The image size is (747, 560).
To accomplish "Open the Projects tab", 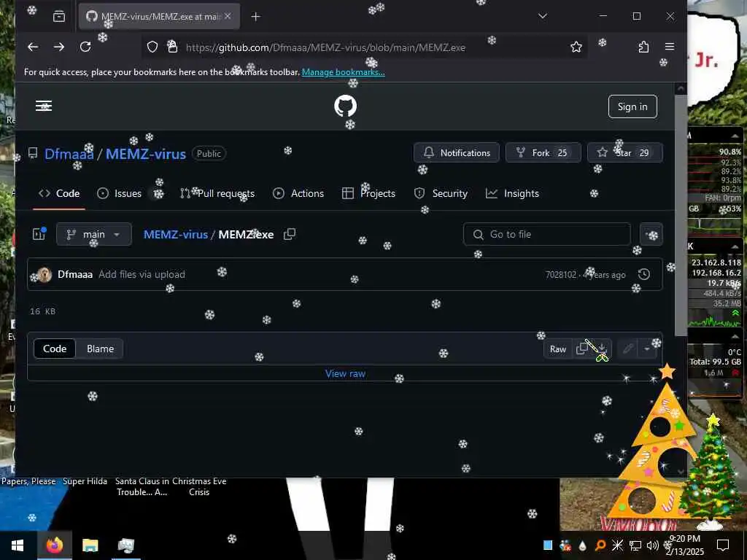I will (x=368, y=193).
